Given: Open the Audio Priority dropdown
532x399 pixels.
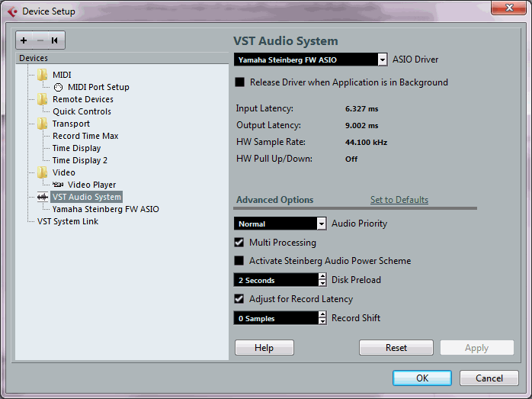Looking at the screenshot, I should pos(321,224).
